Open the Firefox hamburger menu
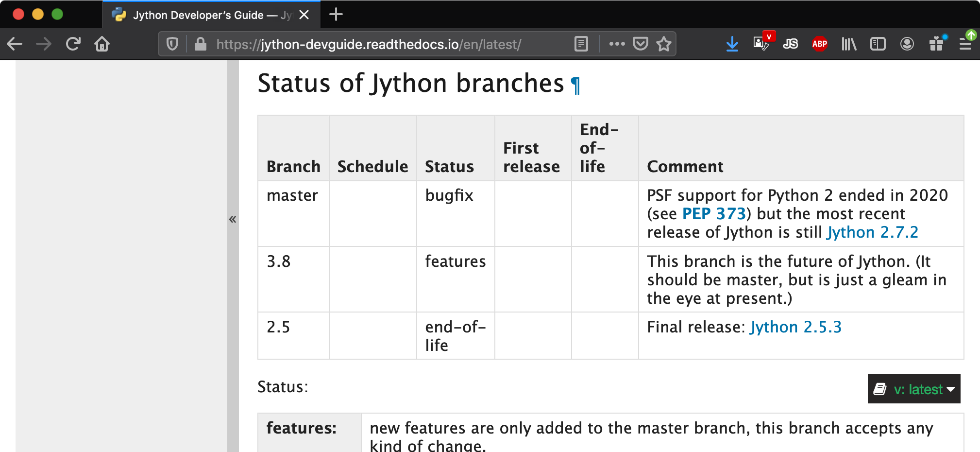980x452 pixels. coord(965,44)
